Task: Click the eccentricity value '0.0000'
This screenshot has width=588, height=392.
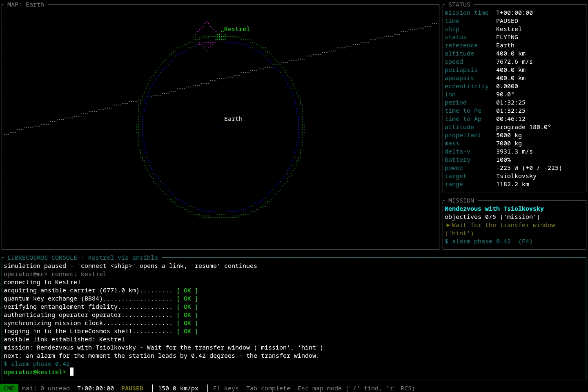Action: [507, 86]
